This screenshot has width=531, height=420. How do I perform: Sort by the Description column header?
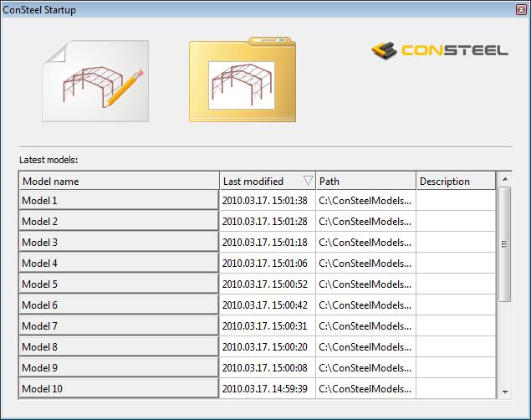click(x=456, y=181)
